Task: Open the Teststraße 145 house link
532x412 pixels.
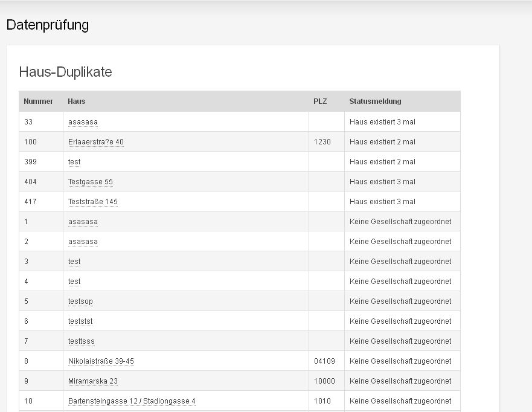Action: point(93,202)
